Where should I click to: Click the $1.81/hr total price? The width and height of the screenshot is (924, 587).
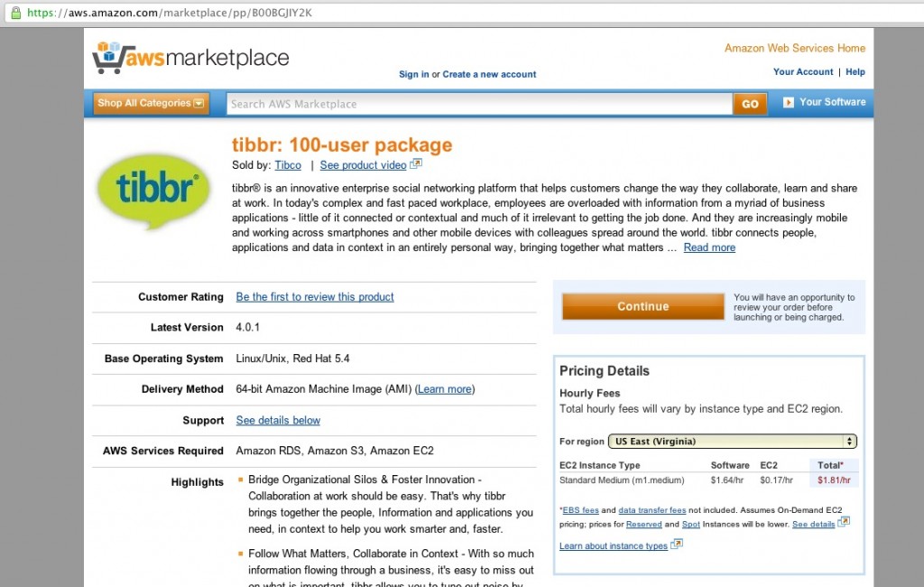click(x=834, y=480)
